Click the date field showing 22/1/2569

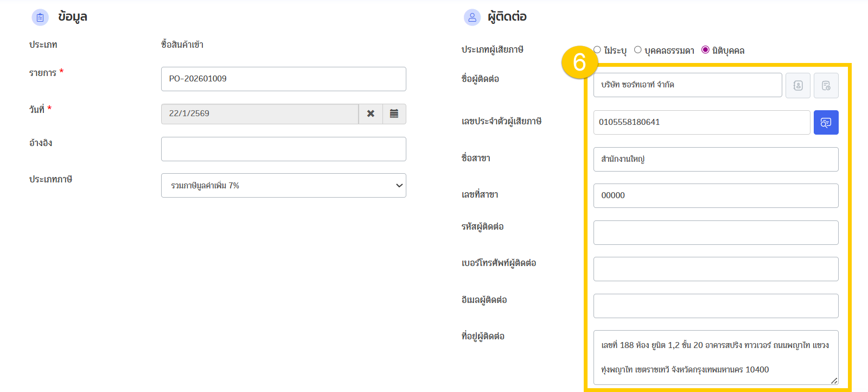(259, 114)
